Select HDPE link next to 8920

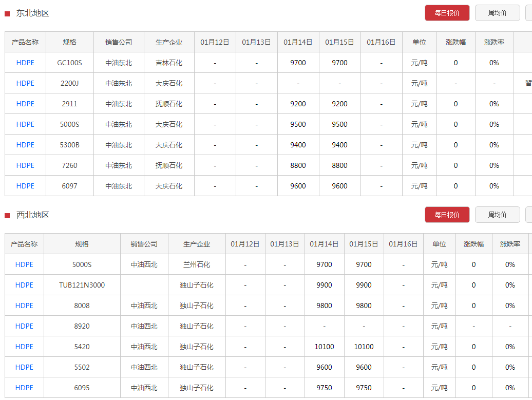(24, 326)
